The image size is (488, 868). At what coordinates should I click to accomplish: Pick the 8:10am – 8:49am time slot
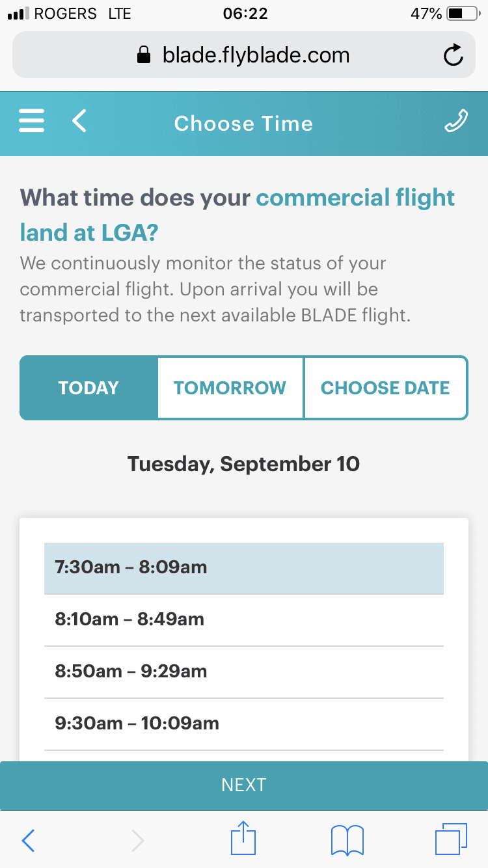tap(244, 619)
